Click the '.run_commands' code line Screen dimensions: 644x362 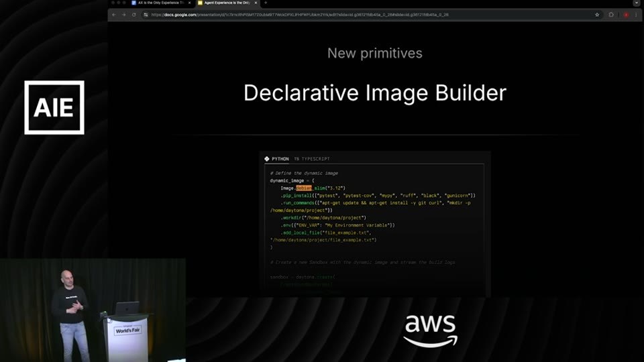pos(376,203)
